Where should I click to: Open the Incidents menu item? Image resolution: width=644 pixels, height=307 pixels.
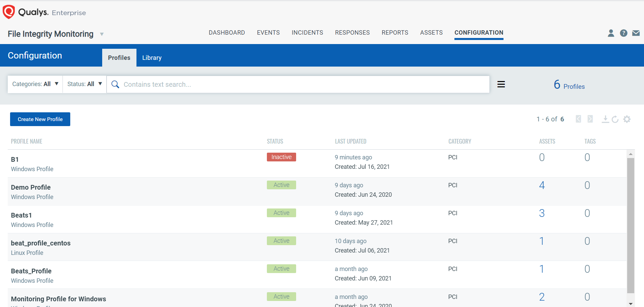(307, 33)
